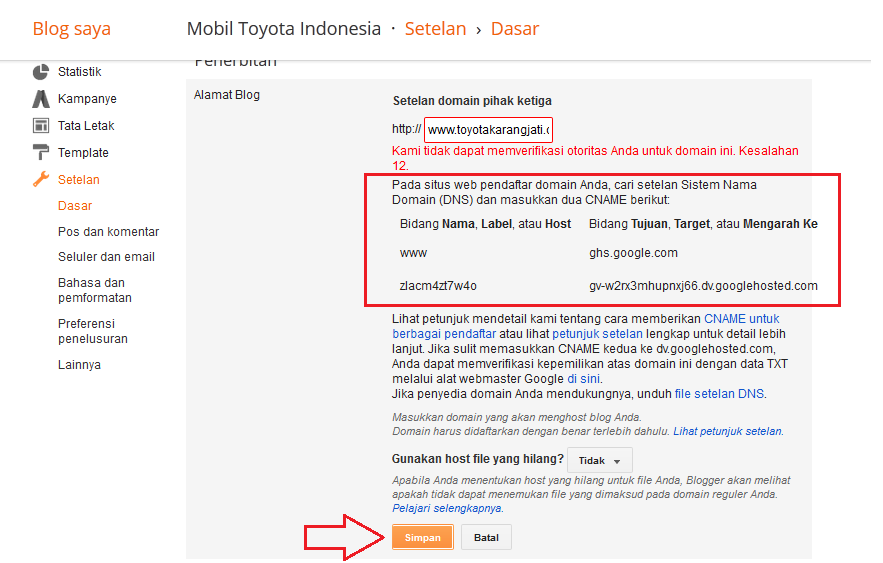Click the Kampanye icon in sidebar
This screenshot has height=563, width=883.
[x=41, y=99]
